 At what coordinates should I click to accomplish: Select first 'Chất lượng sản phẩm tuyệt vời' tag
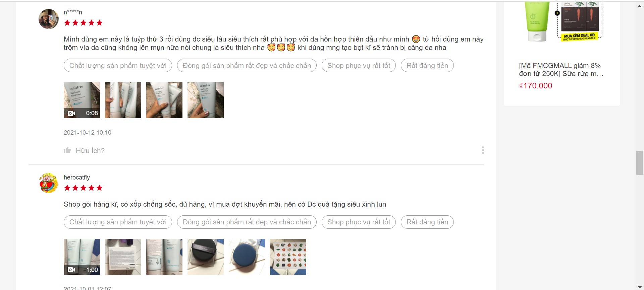tap(118, 65)
